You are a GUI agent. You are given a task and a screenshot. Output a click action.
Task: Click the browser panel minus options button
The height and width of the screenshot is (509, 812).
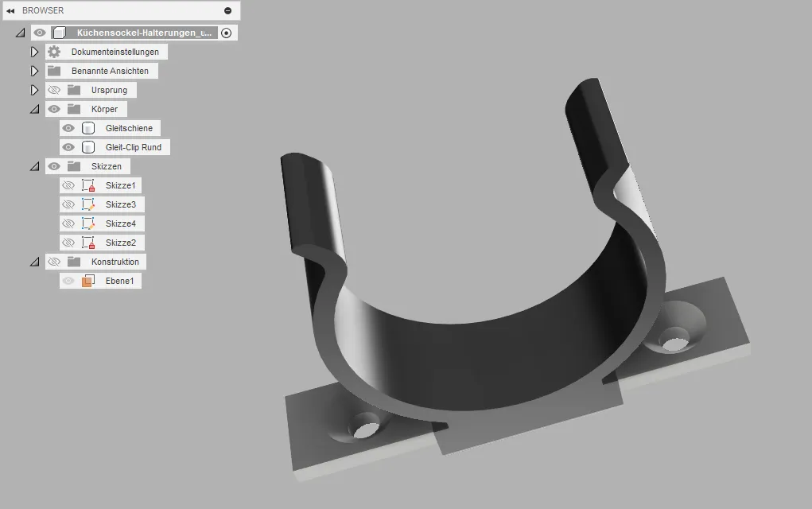(228, 10)
